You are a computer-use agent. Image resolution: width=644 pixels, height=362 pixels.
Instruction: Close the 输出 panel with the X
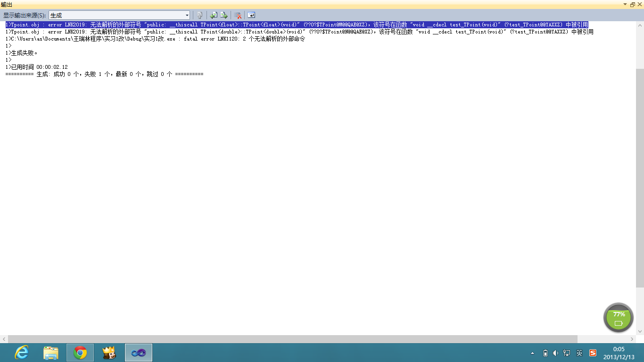640,4
